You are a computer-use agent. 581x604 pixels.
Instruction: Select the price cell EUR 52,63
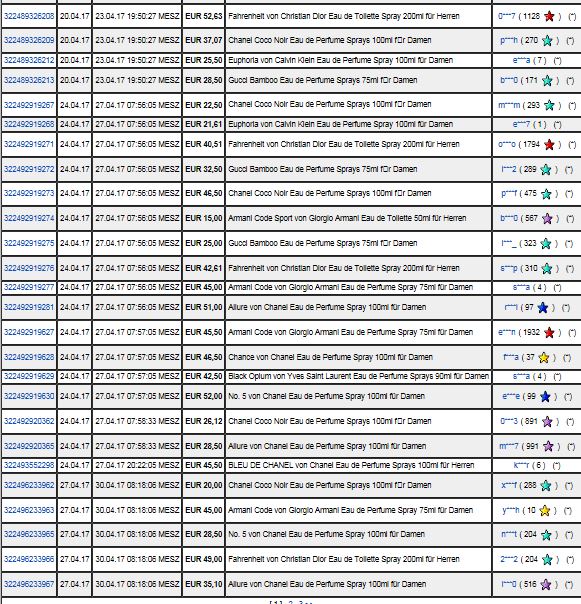(x=203, y=16)
